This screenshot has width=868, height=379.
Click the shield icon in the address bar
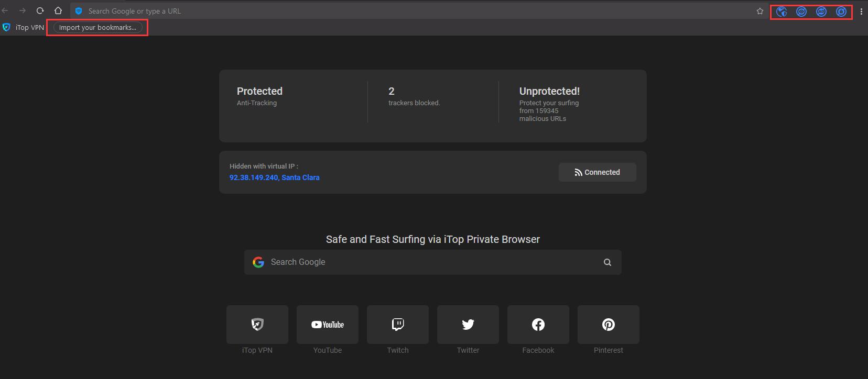79,11
